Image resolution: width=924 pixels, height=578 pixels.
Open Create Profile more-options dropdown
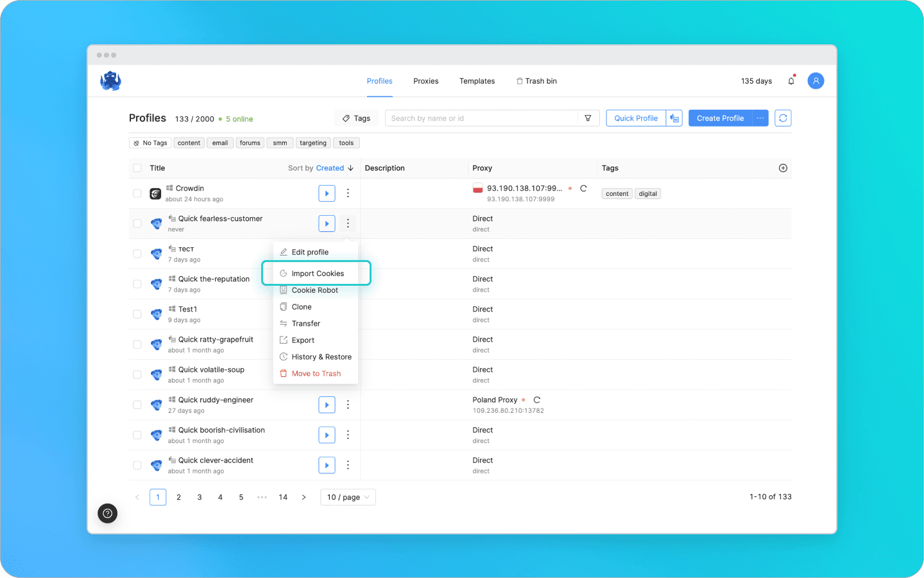[760, 118]
